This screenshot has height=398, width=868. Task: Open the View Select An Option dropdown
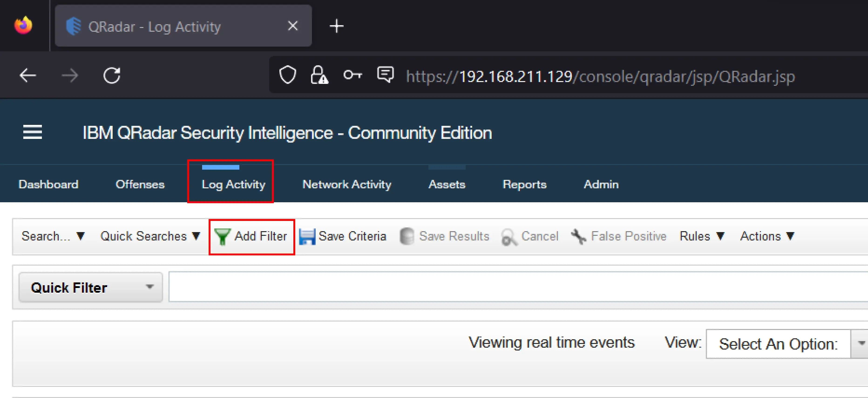pyautogui.click(x=787, y=344)
